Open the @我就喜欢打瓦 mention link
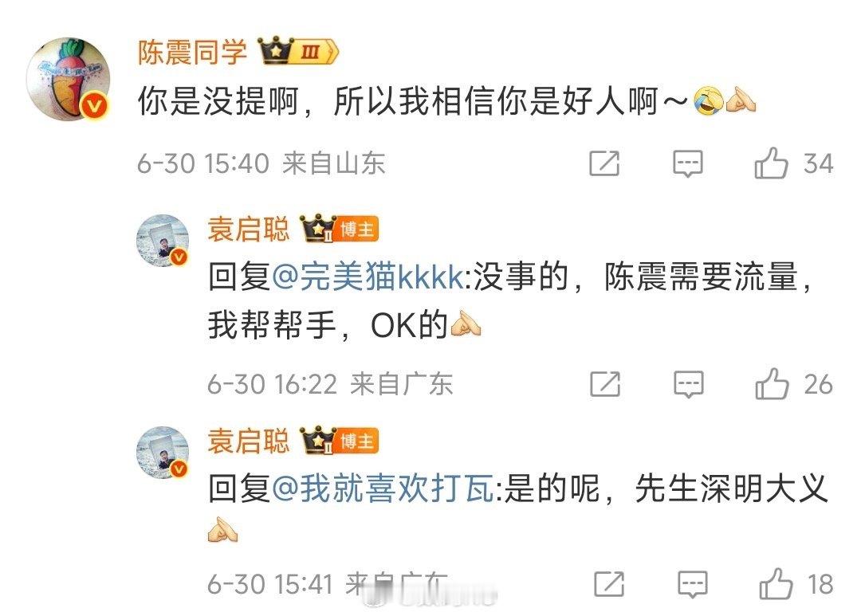 click(x=383, y=488)
